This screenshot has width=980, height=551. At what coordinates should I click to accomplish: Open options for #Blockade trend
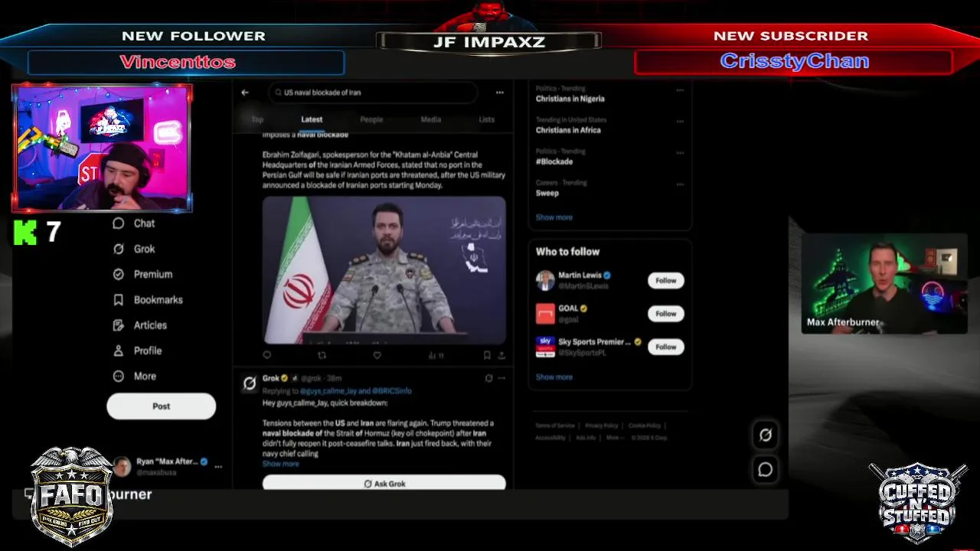[680, 153]
